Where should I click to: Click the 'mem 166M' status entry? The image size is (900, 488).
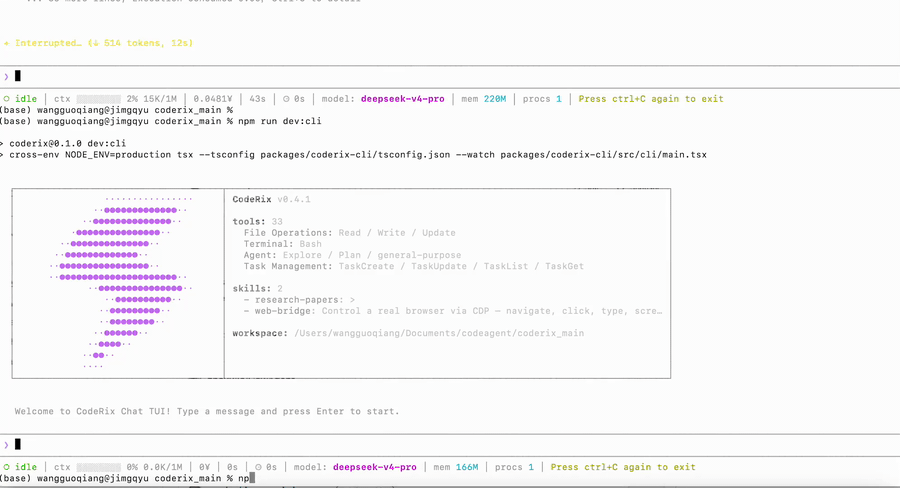click(x=456, y=467)
